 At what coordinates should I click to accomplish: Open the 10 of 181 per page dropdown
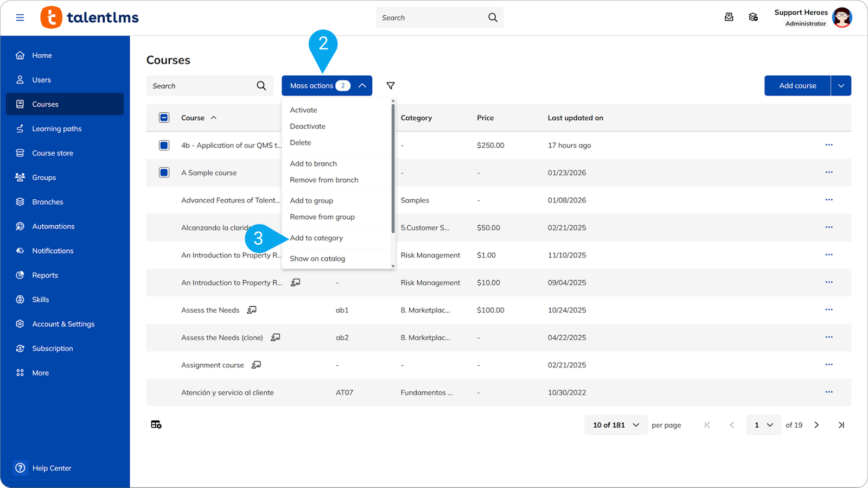[x=615, y=425]
